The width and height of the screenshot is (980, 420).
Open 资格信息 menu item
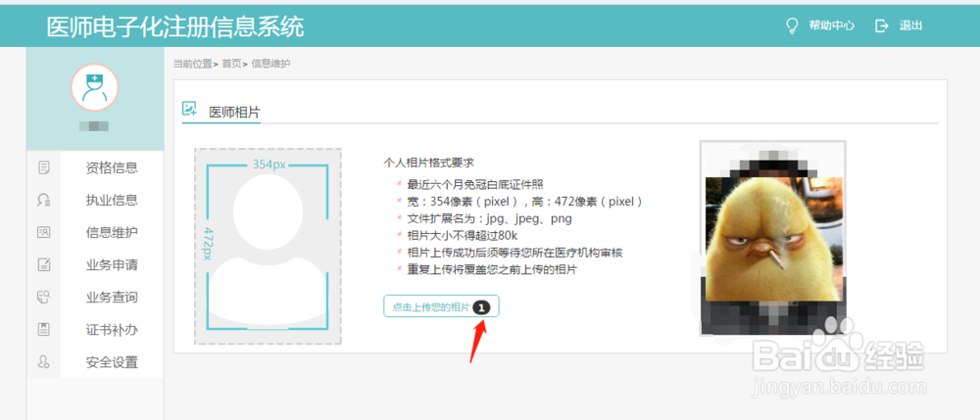(x=112, y=167)
